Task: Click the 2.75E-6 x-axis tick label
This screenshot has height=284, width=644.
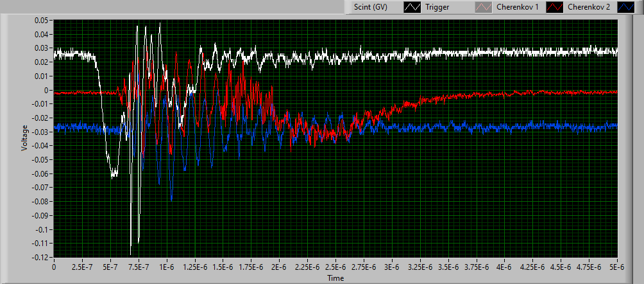Action: click(x=364, y=267)
